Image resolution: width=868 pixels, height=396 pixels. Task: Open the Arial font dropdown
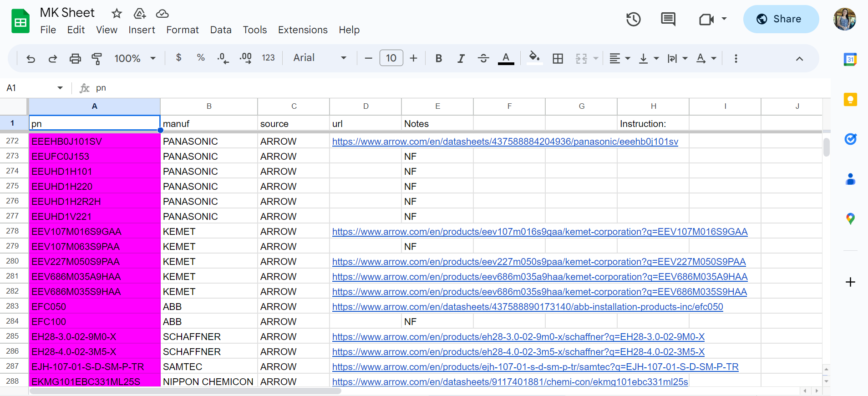(320, 58)
